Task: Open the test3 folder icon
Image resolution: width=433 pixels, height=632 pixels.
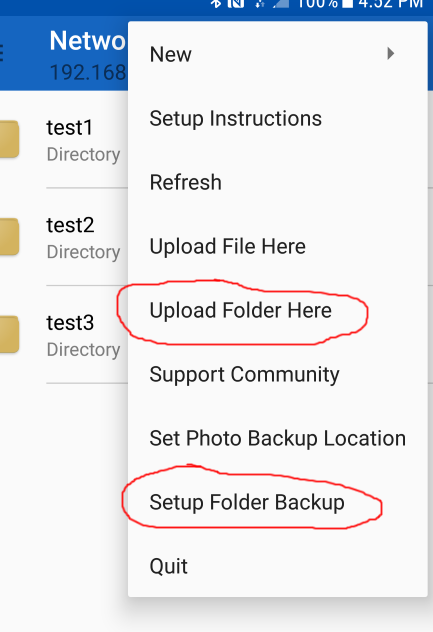Action: (x=9, y=334)
